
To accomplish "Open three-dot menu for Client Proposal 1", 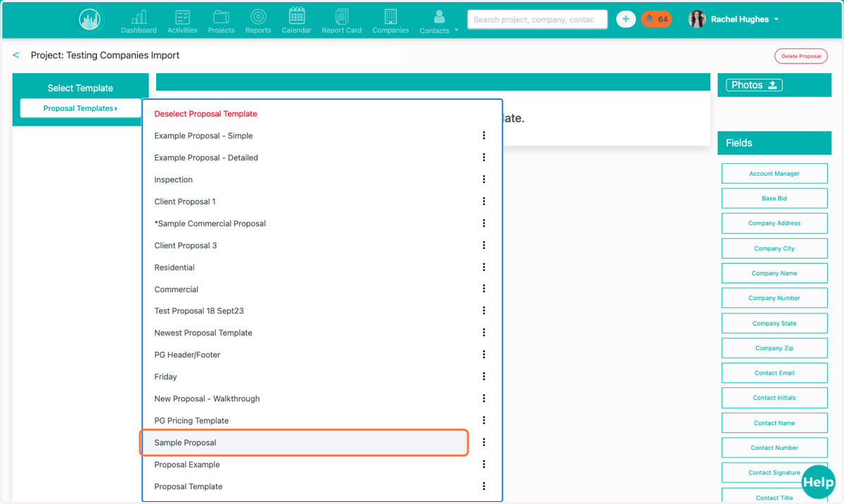I will [x=484, y=201].
